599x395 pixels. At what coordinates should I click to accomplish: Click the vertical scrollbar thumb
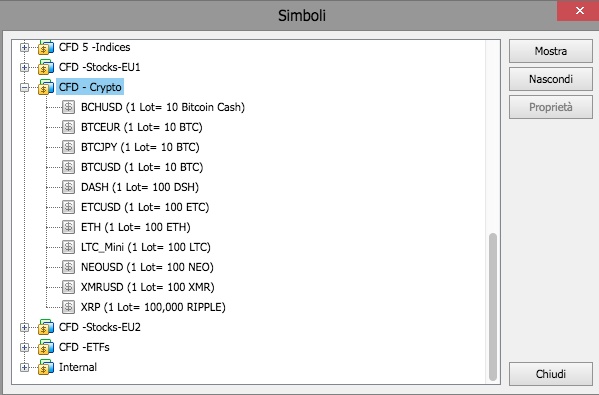tap(493, 307)
